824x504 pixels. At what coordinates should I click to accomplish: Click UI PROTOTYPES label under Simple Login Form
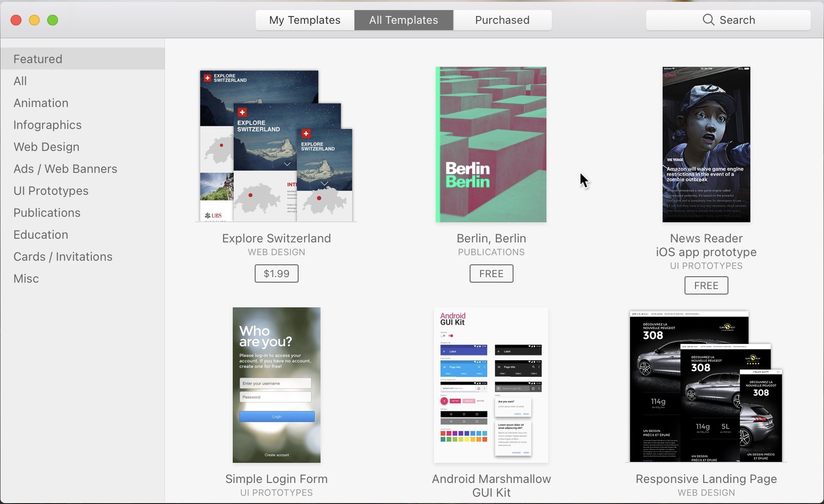277,493
